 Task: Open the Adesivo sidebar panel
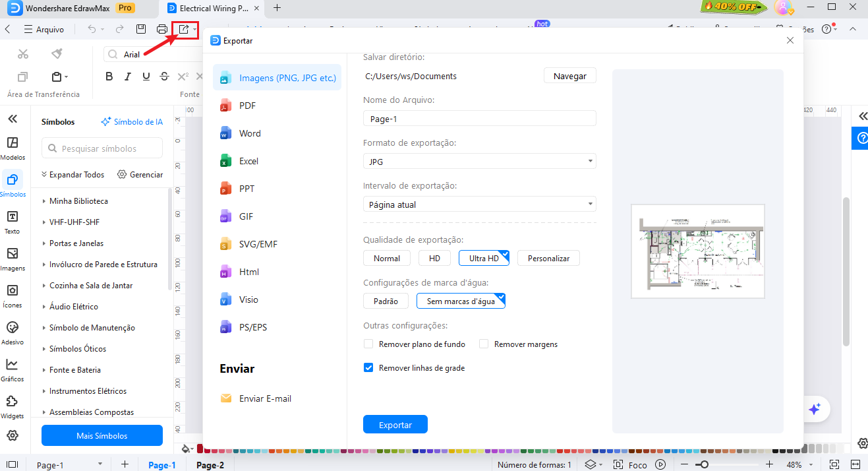[x=13, y=332]
